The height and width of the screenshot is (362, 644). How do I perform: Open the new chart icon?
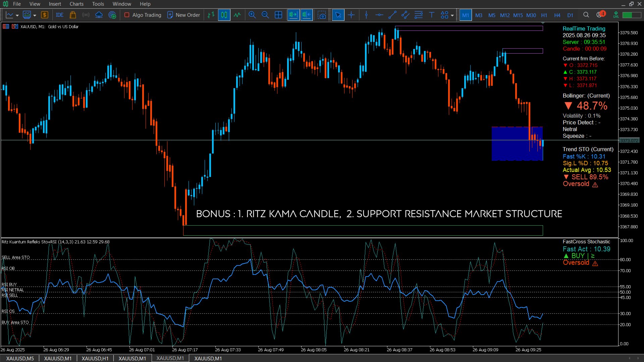click(x=9, y=15)
